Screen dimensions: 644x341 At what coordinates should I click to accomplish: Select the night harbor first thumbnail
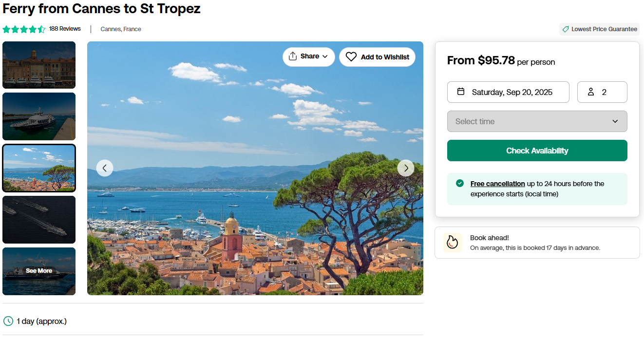click(x=39, y=65)
